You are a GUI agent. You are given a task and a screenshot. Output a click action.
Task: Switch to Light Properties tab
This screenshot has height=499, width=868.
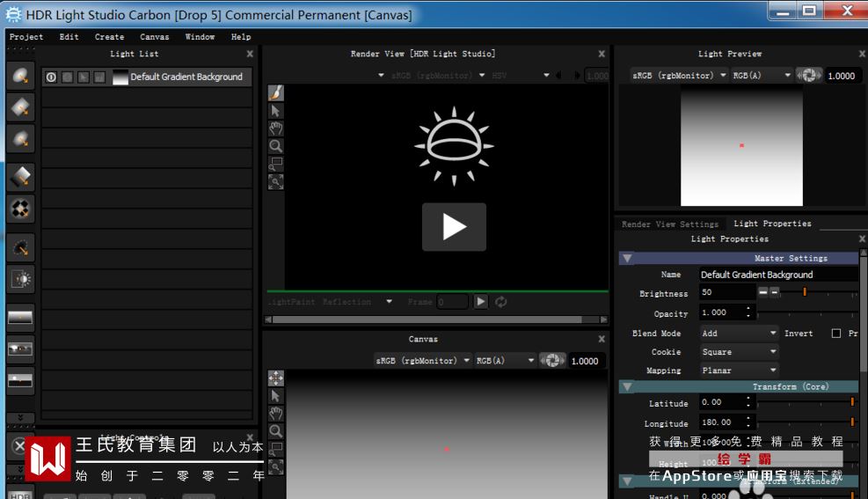[x=772, y=224]
